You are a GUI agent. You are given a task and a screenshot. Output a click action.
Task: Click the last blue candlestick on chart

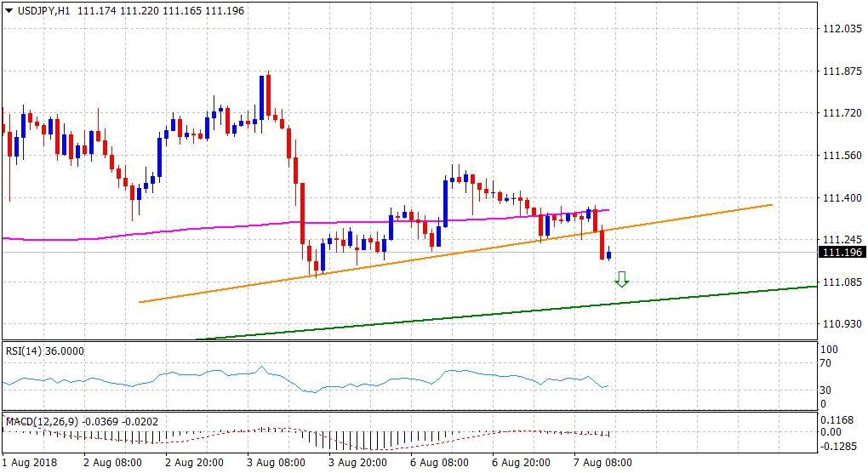coord(608,254)
